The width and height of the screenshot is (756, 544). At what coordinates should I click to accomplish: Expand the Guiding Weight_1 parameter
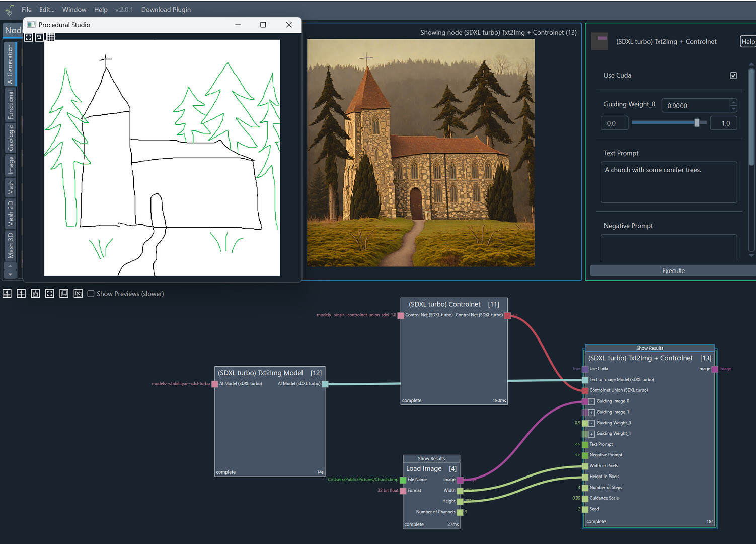click(590, 433)
